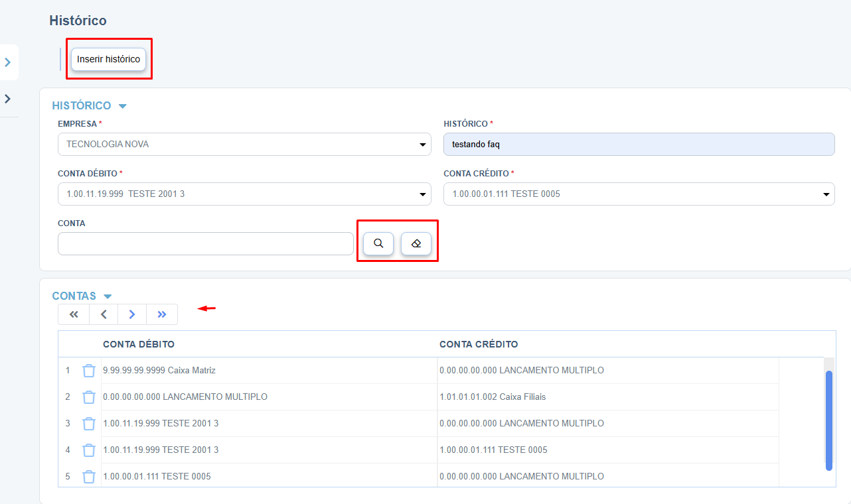Image resolution: width=851 pixels, height=504 pixels.
Task: Jump to last page of Contas
Action: coord(162,314)
